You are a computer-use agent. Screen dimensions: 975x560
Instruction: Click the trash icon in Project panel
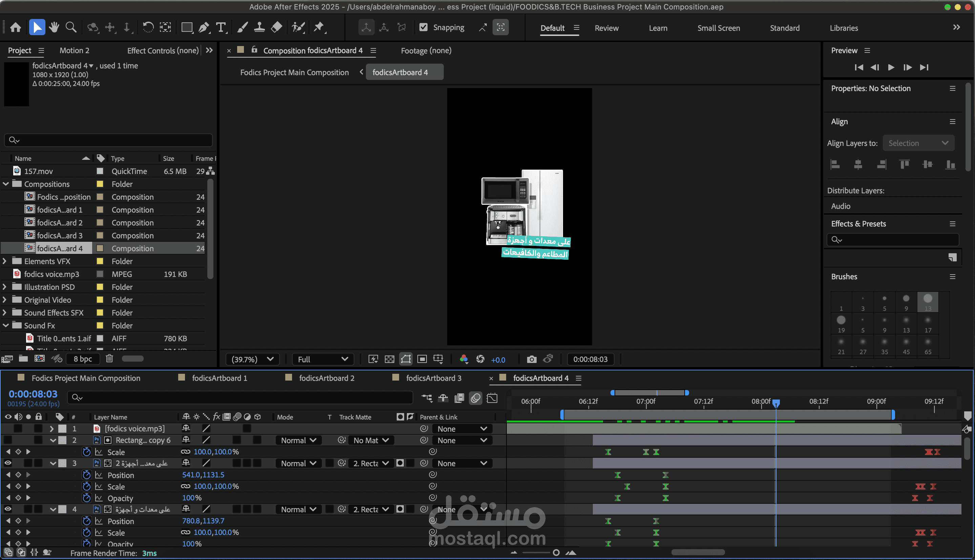click(109, 359)
